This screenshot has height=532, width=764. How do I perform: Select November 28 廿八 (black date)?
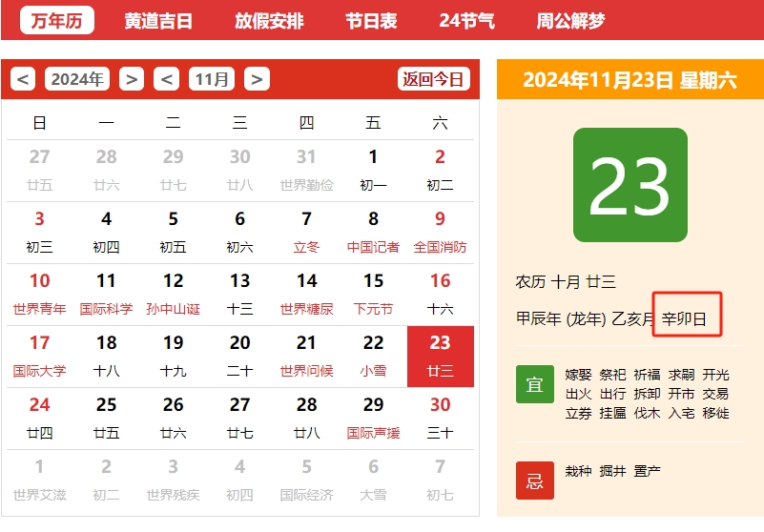pyautogui.click(x=306, y=419)
